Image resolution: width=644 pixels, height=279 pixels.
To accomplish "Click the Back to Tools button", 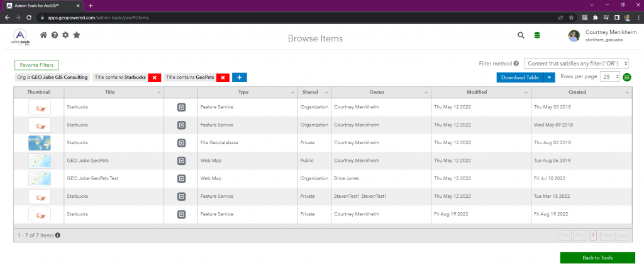I will [597, 258].
